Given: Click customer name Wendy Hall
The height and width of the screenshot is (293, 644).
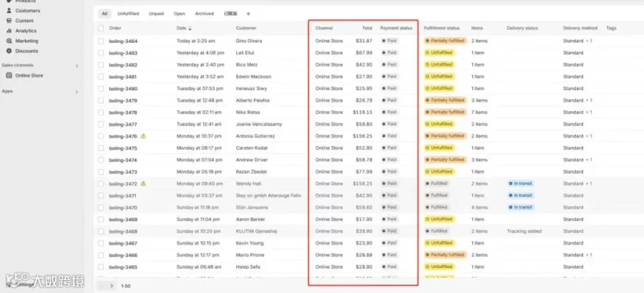Looking at the screenshot, I should (x=248, y=183).
